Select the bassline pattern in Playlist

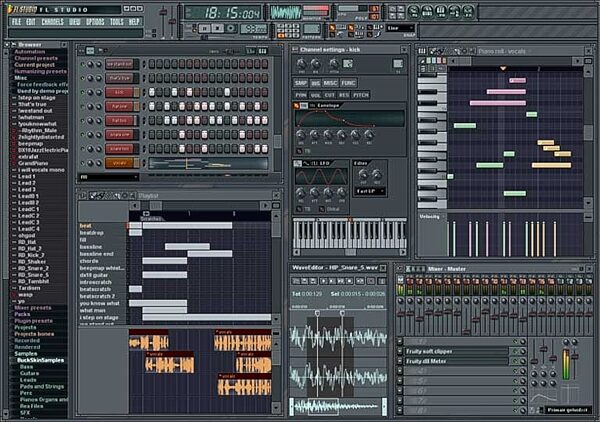[x=91, y=247]
